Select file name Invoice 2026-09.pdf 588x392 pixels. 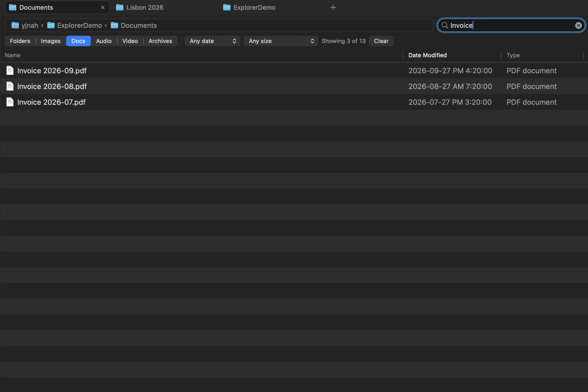[52, 71]
